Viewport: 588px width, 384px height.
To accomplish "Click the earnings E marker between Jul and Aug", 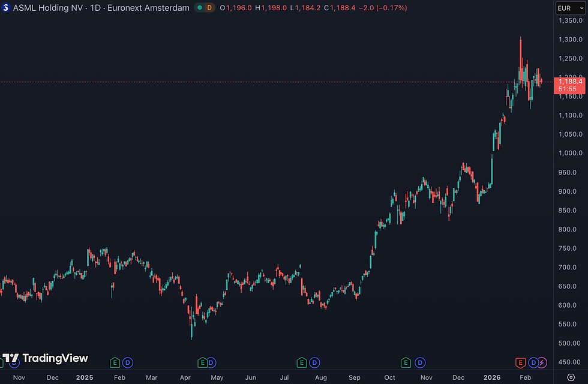I will coord(301,362).
